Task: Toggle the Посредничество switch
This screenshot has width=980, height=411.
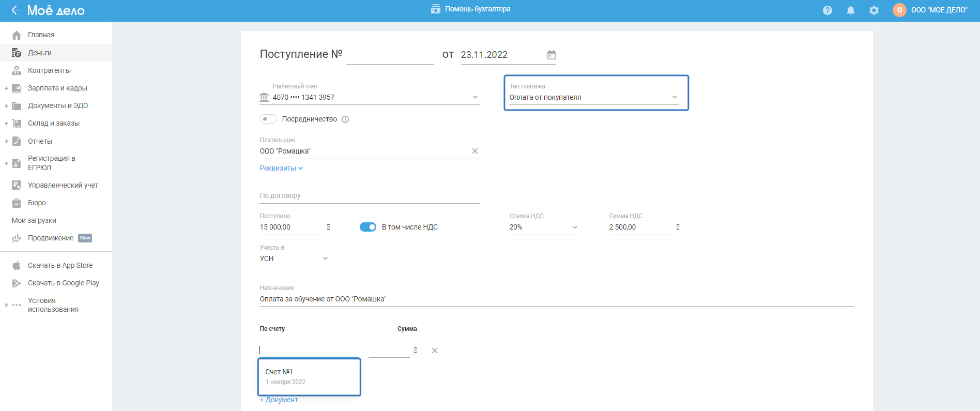Action: pos(268,119)
